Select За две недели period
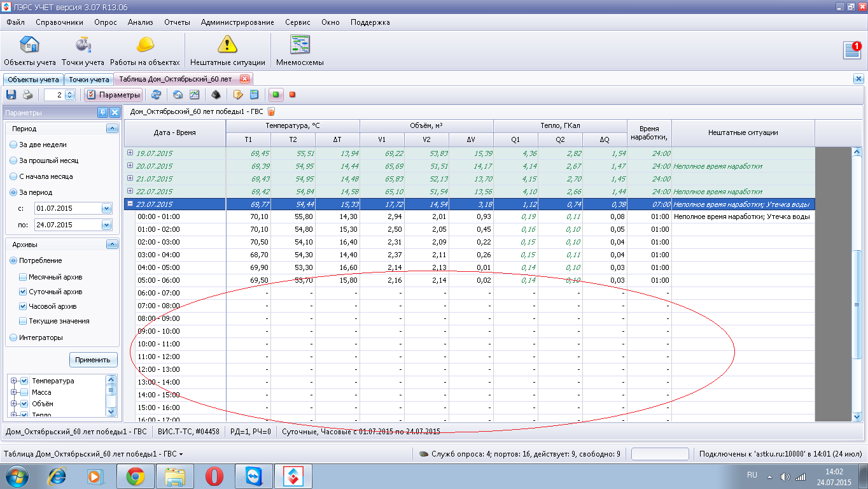Screen dimensions: 868x489 pos(38,145)
